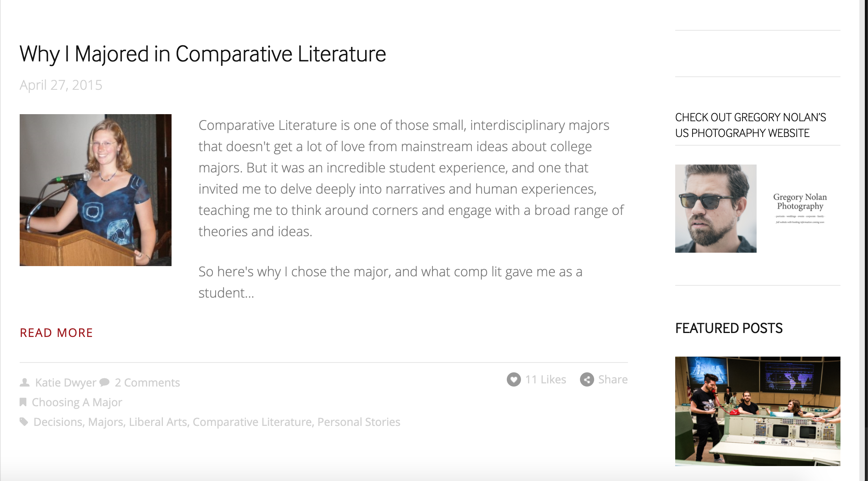868x481 pixels.
Task: View the 2 Comments link
Action: coord(147,383)
